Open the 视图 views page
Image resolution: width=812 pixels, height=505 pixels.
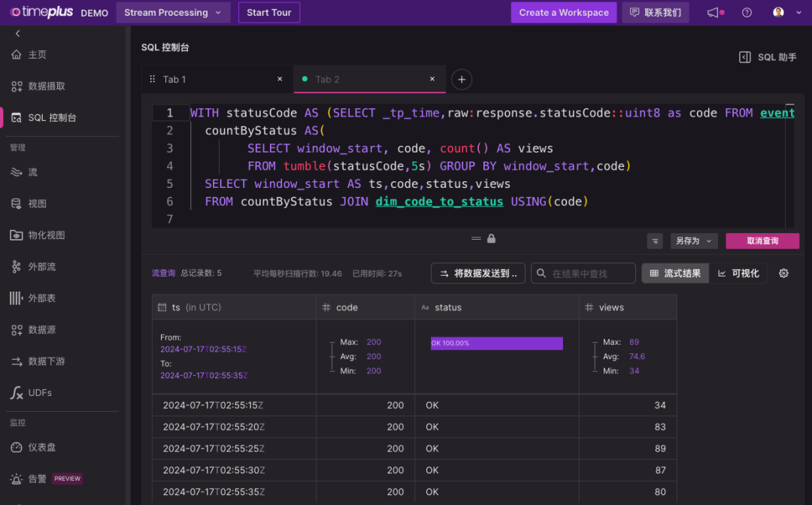(29, 204)
